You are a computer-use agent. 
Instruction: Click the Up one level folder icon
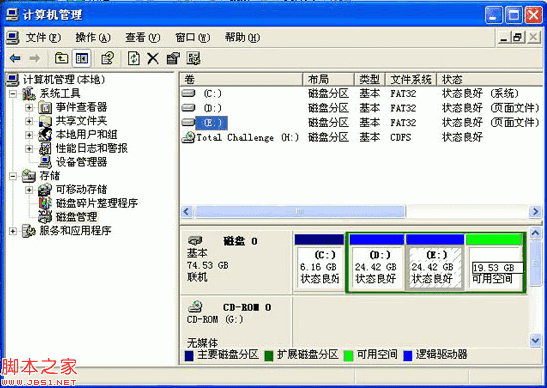[x=61, y=58]
